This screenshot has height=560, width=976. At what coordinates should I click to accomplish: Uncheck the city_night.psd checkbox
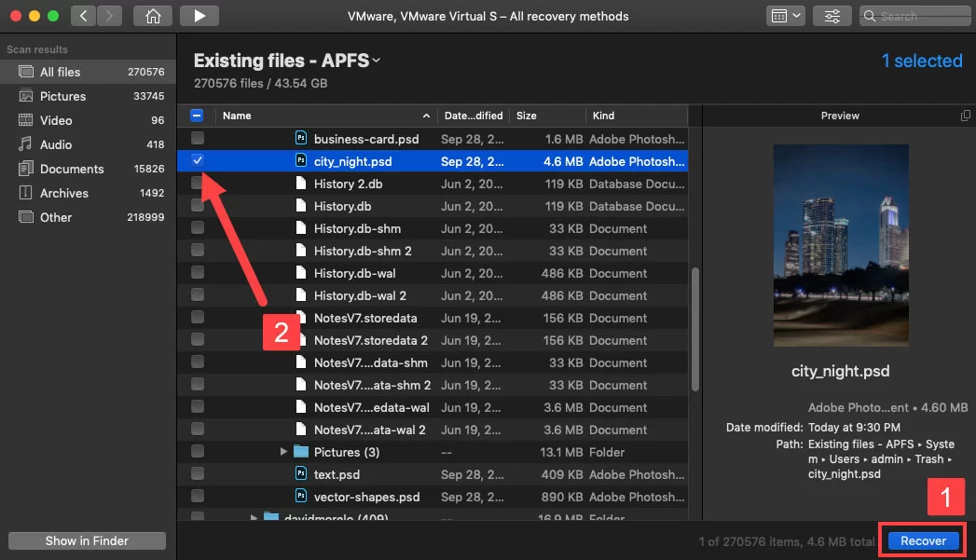point(197,160)
